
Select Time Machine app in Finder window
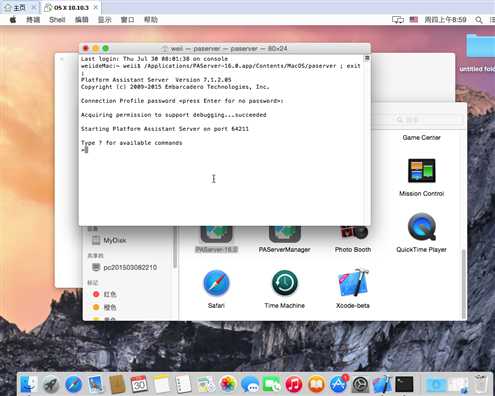[x=284, y=283]
